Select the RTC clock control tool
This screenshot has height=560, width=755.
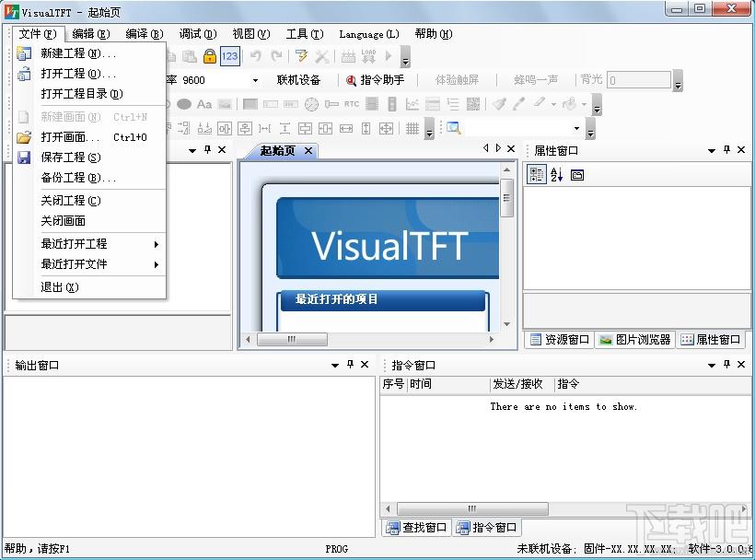(x=352, y=104)
